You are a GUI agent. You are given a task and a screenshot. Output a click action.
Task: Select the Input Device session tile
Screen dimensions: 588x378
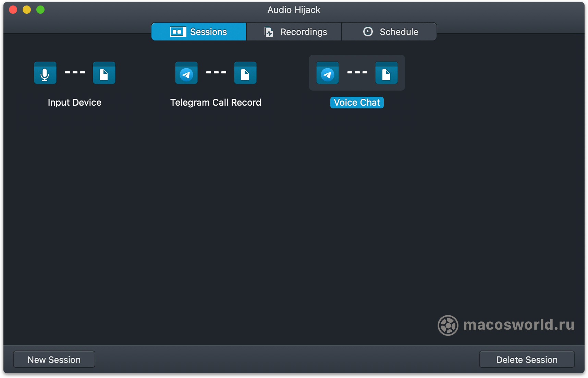[74, 73]
